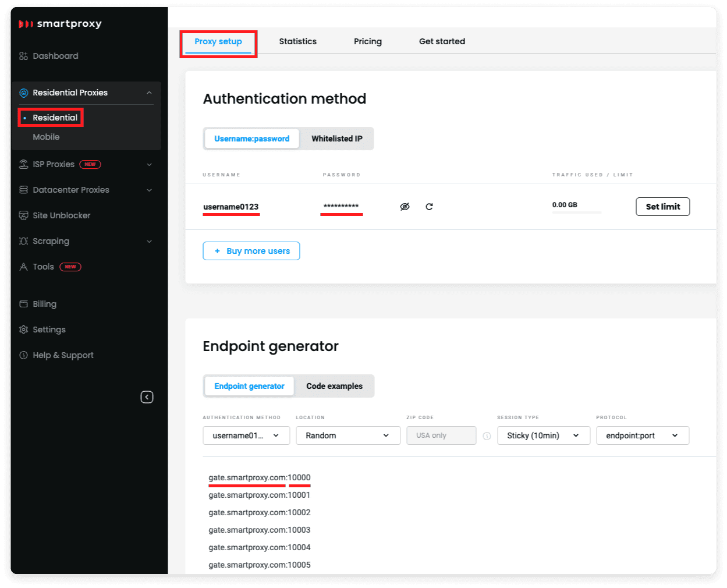The height and width of the screenshot is (588, 727).
Task: Click the Scraping bug icon
Action: click(23, 241)
